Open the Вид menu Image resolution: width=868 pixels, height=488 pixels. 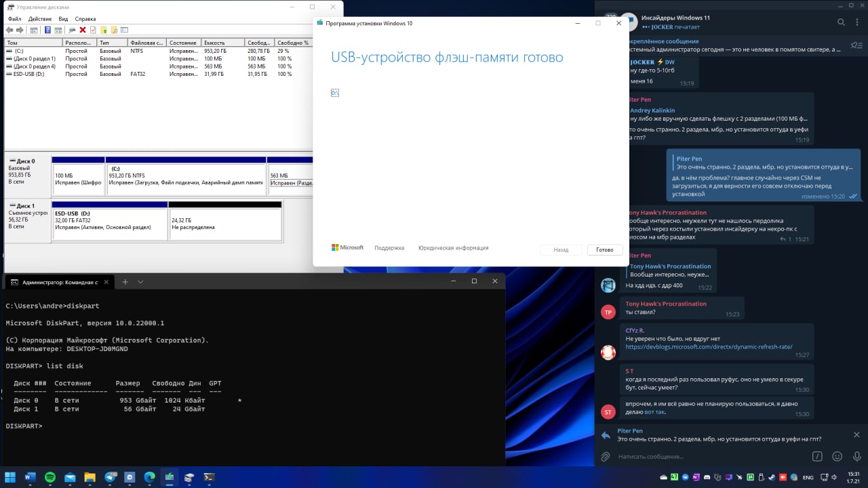63,19
